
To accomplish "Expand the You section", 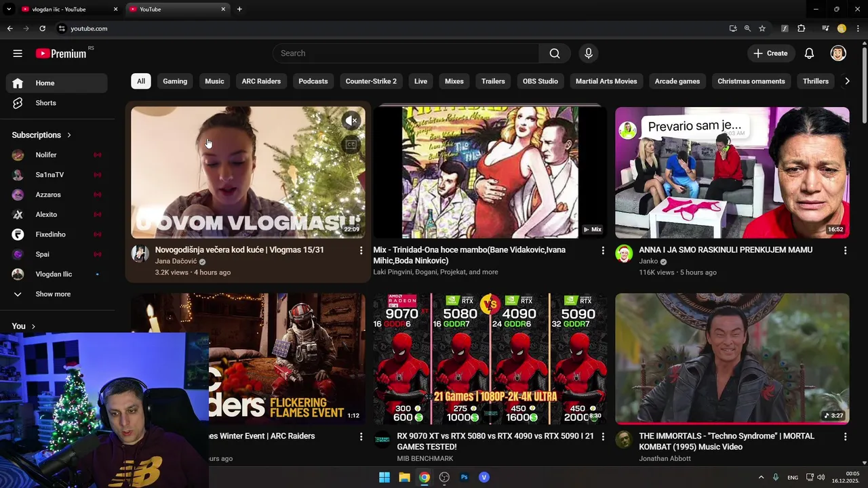I will (24, 326).
